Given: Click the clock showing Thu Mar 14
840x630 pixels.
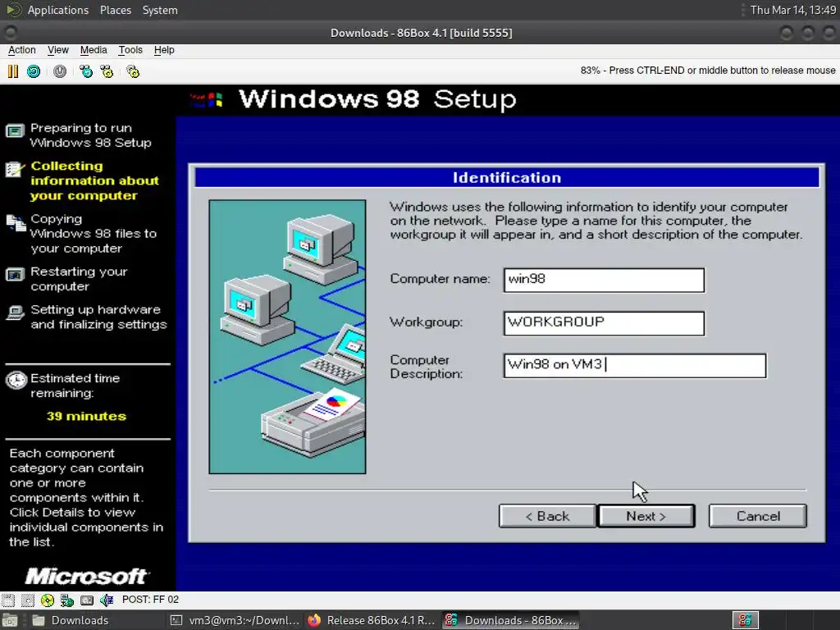Looking at the screenshot, I should pyautogui.click(x=793, y=10).
